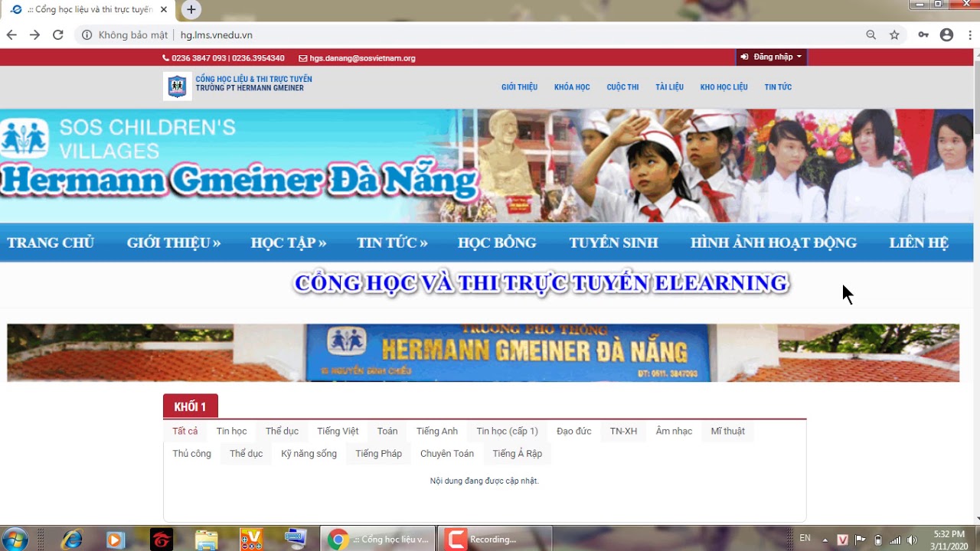
Task: Open KHO HỌC LIỆU menu item
Action: point(724,87)
